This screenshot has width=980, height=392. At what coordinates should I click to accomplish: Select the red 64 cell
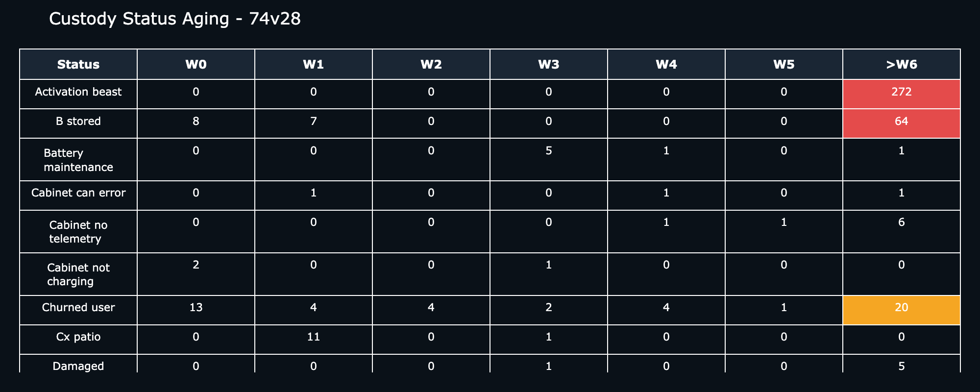click(902, 123)
